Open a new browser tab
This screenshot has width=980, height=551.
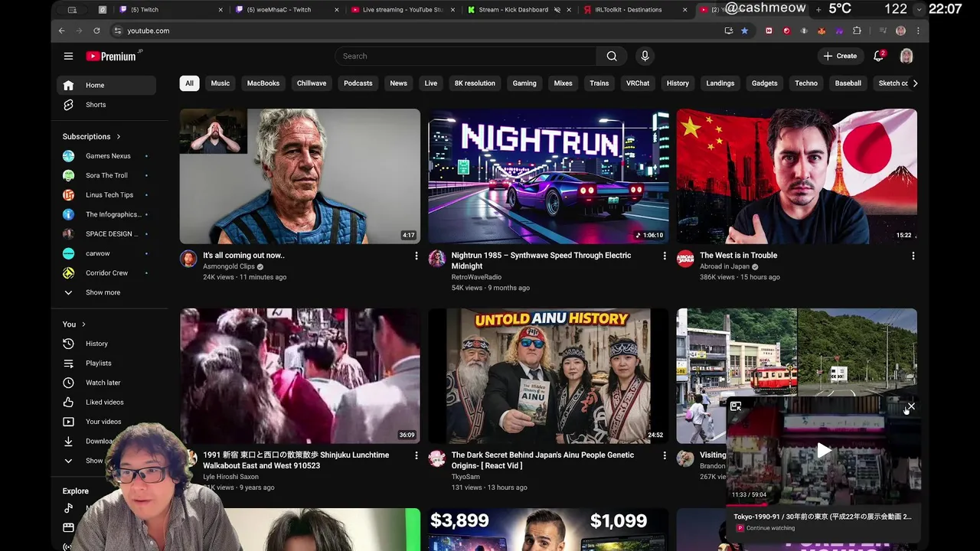tap(818, 9)
